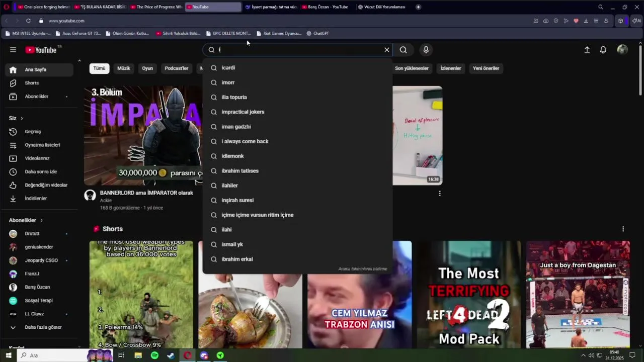This screenshot has width=644, height=362.
Task: Click inside the YouTube search field
Action: pyautogui.click(x=299, y=50)
